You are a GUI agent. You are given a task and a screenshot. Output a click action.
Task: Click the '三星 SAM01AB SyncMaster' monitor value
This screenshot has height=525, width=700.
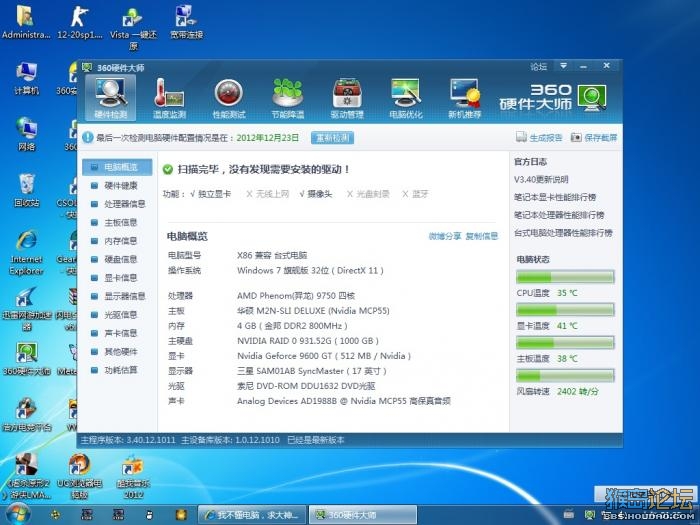(312, 371)
